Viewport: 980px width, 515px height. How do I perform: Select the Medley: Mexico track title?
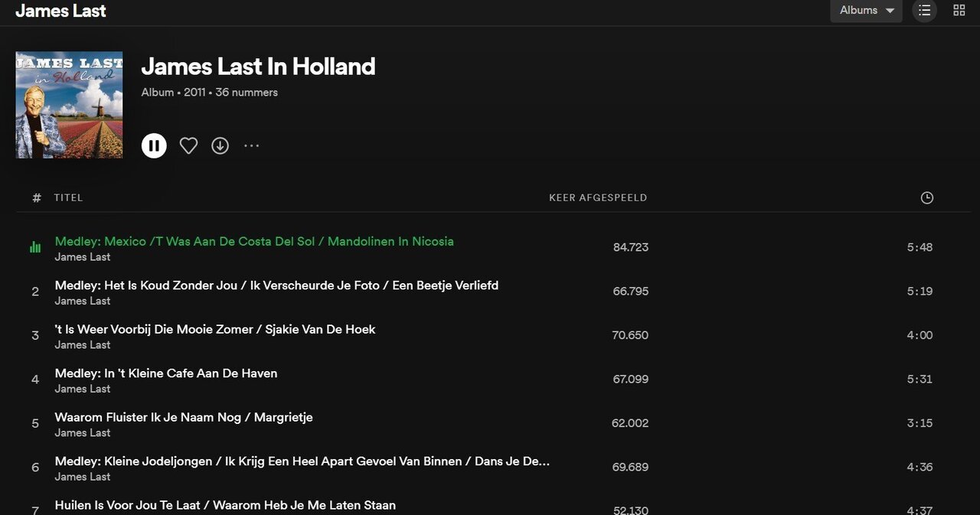[x=254, y=241]
